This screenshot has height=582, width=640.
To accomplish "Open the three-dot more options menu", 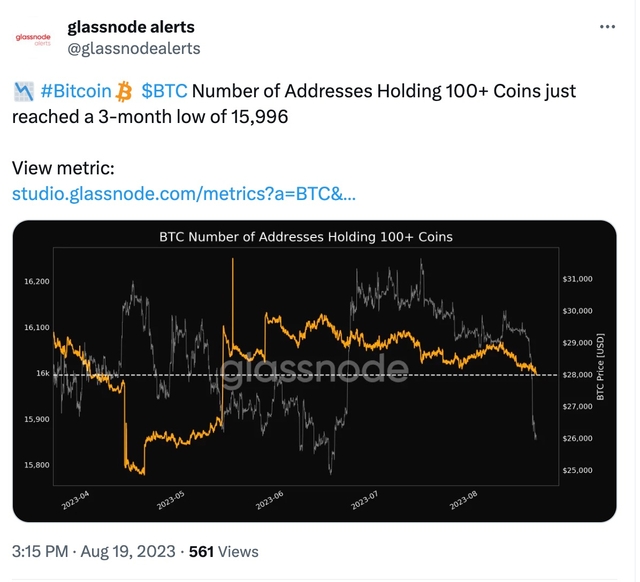I will point(608,27).
